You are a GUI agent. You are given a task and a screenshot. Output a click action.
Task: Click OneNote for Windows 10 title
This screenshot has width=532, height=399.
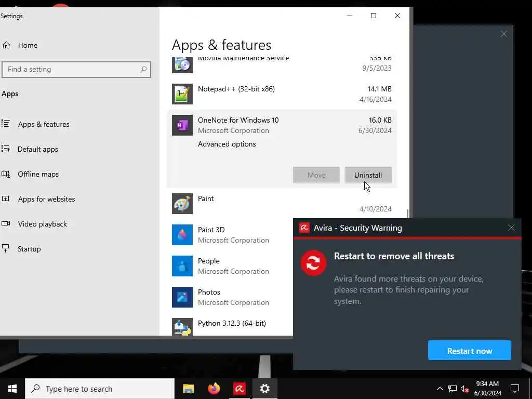[238, 120]
